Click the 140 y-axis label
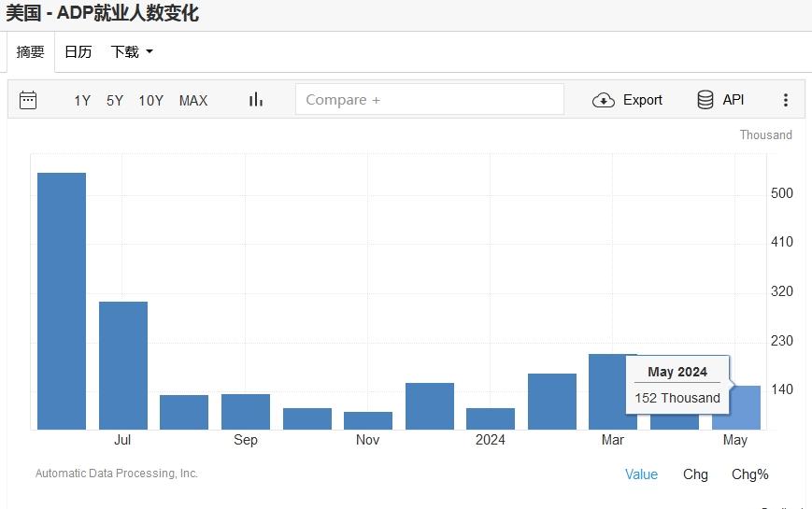 782,389
